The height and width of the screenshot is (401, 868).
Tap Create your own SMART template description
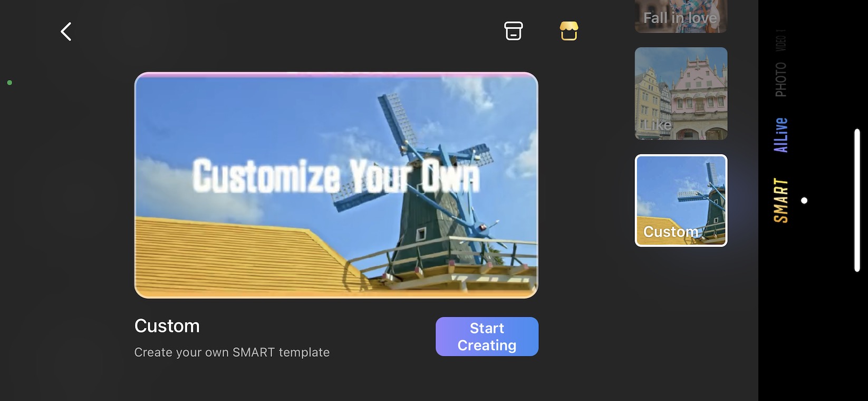(x=232, y=353)
